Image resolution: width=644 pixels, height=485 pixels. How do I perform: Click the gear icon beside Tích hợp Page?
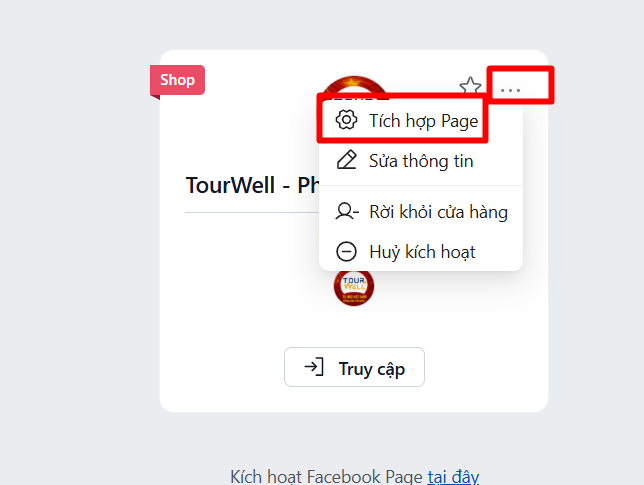coord(346,121)
